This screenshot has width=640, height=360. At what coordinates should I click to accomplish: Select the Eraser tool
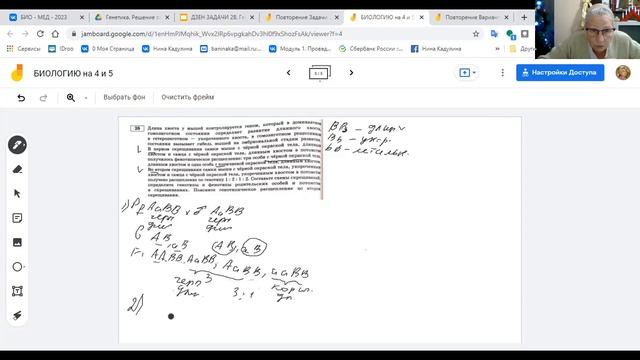coord(17,169)
